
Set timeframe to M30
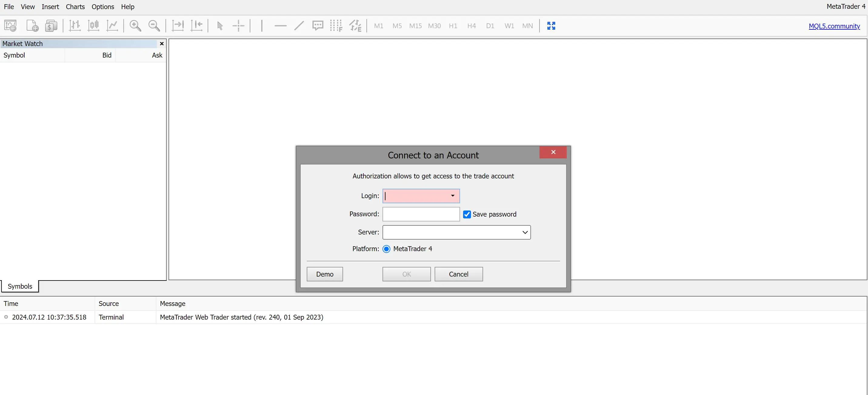tap(434, 26)
